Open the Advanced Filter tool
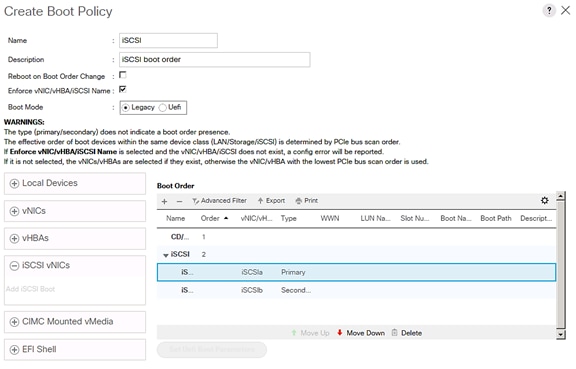This screenshot has width=576, height=369. tap(219, 201)
